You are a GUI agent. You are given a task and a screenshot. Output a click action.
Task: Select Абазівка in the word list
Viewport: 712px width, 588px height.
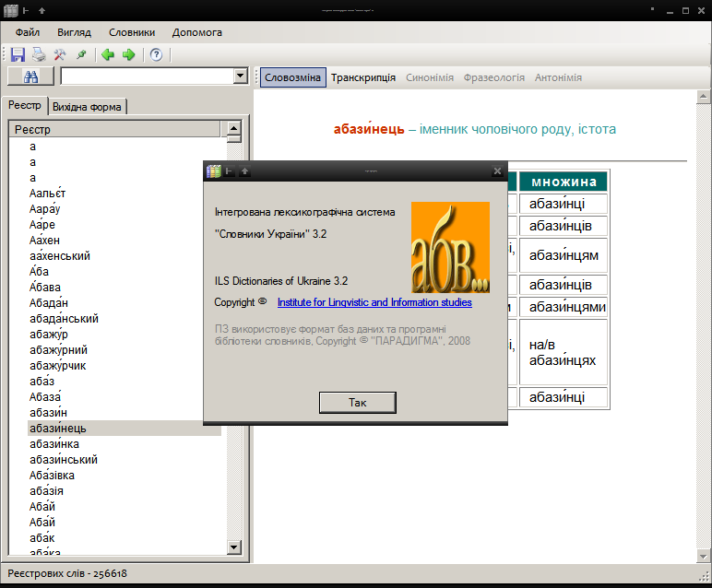point(52,475)
